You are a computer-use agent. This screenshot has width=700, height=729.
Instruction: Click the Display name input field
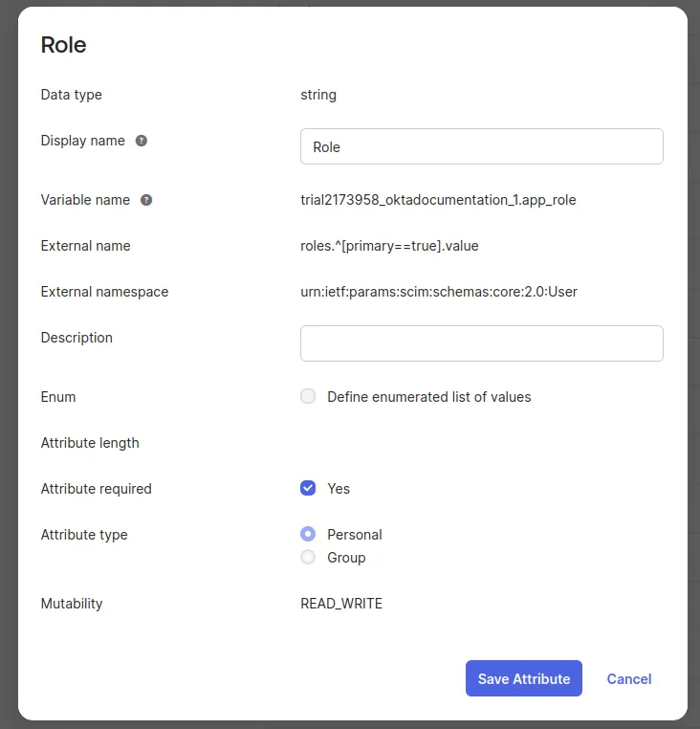click(x=482, y=146)
